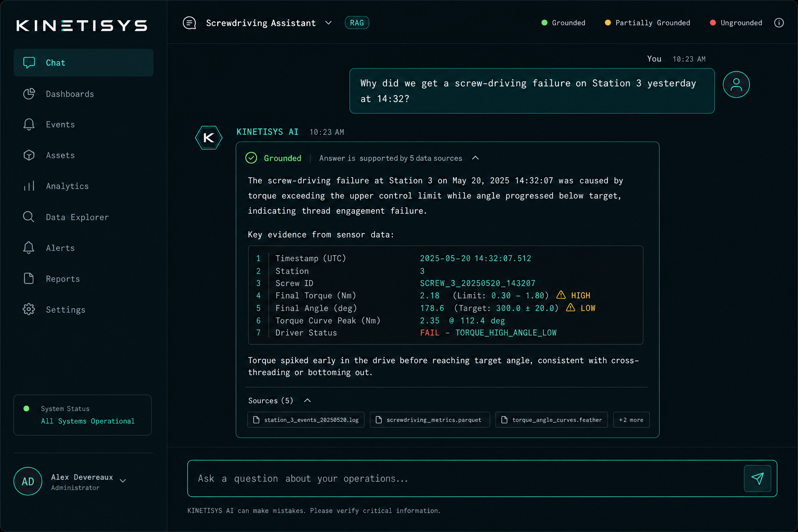The width and height of the screenshot is (798, 532).
Task: Click the Data Explorer magnifier icon
Action: point(29,217)
